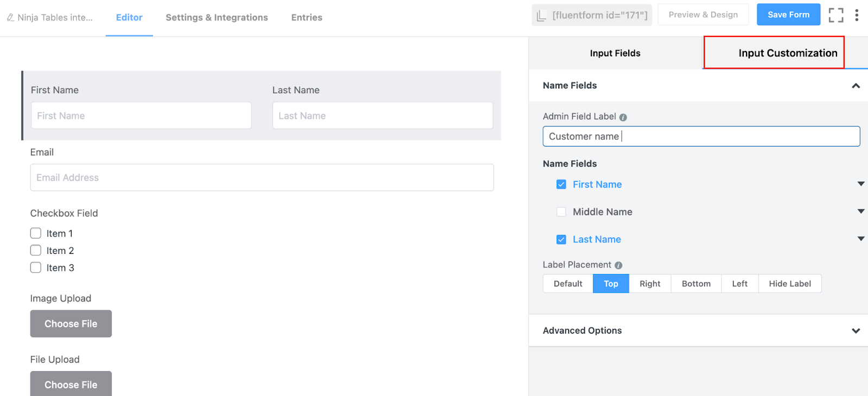
Task: Switch to the Settings & Integrations tab
Action: 216,17
